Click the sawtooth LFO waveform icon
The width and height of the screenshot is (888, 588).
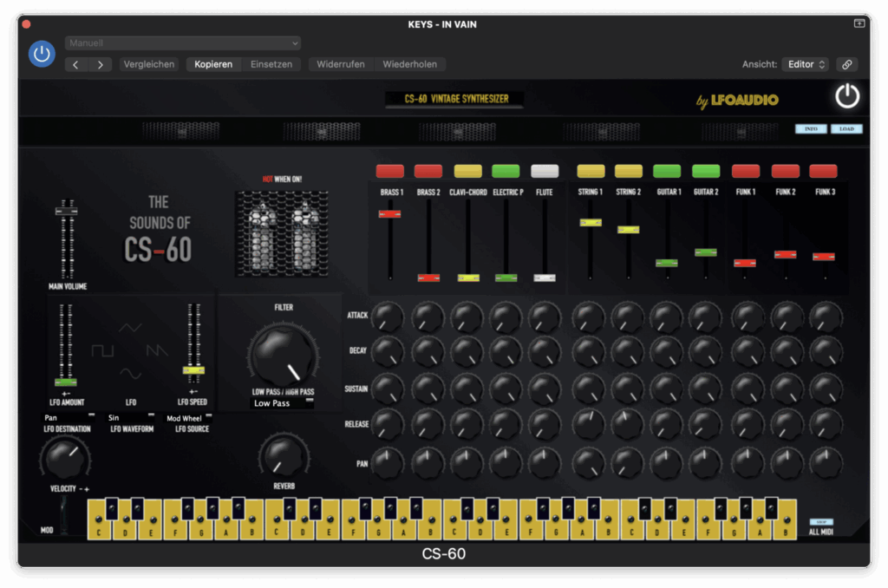[157, 350]
